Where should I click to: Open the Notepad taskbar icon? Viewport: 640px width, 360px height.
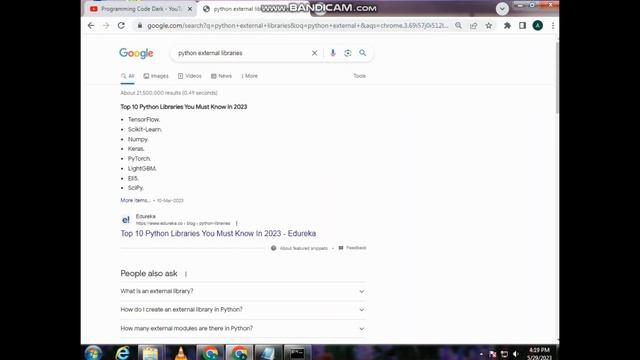[150, 353]
